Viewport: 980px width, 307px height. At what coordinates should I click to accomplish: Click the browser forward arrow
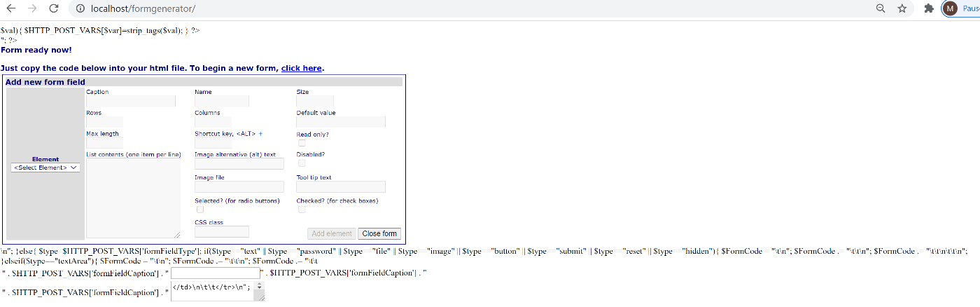31,8
